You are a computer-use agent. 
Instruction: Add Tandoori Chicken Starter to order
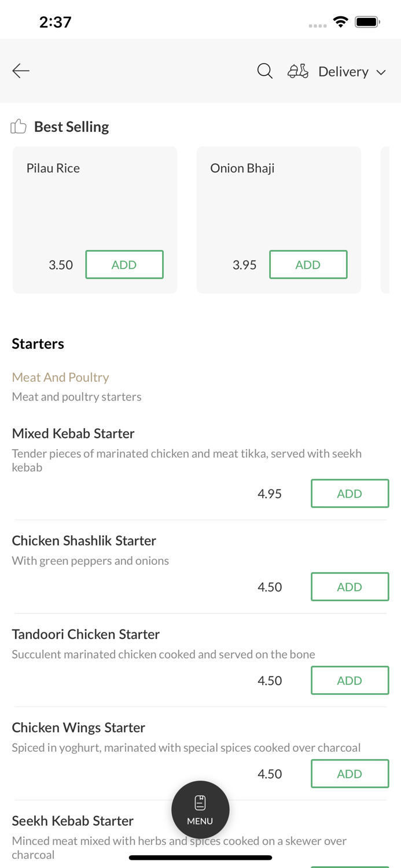350,681
